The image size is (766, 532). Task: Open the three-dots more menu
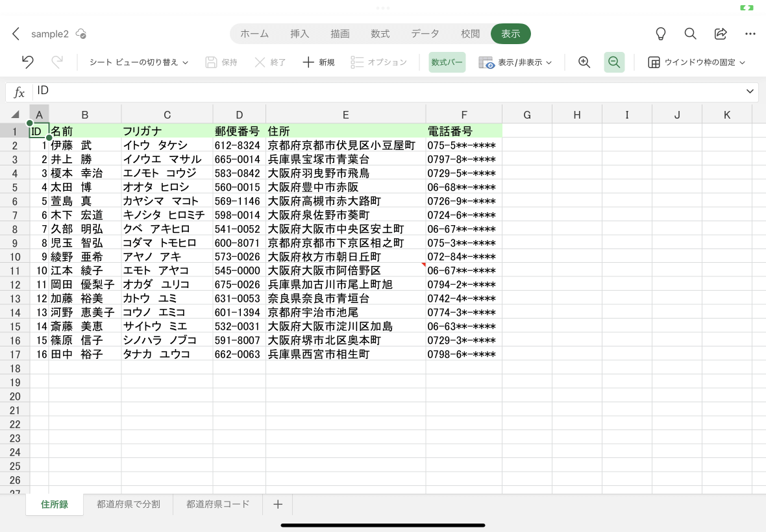click(x=750, y=34)
